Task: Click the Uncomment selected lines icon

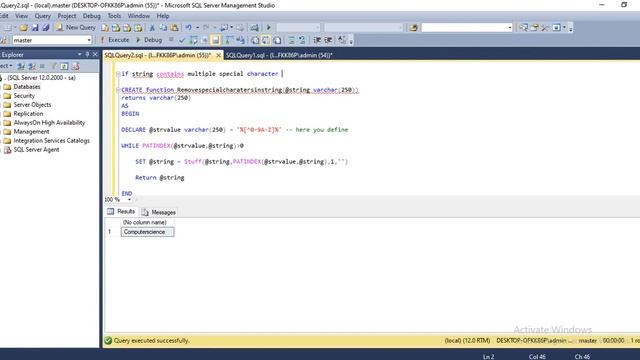Action: tap(302, 40)
